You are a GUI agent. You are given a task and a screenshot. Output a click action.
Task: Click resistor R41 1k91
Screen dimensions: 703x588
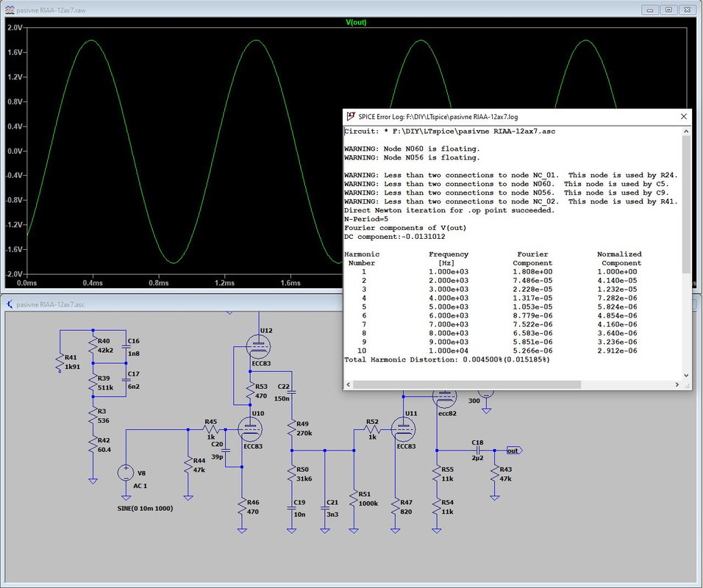click(60, 362)
